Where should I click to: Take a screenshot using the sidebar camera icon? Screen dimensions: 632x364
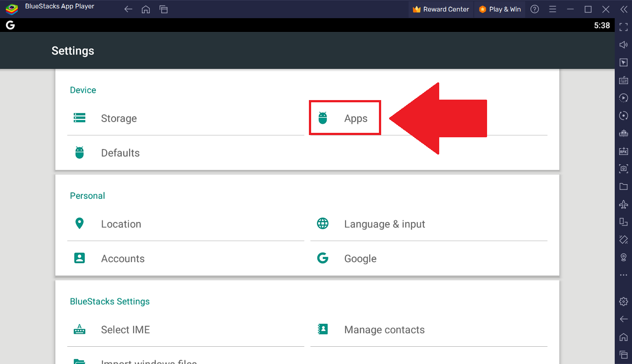click(x=623, y=168)
